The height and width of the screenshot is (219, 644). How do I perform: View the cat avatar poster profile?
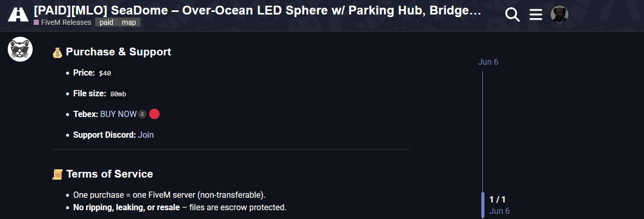20,50
